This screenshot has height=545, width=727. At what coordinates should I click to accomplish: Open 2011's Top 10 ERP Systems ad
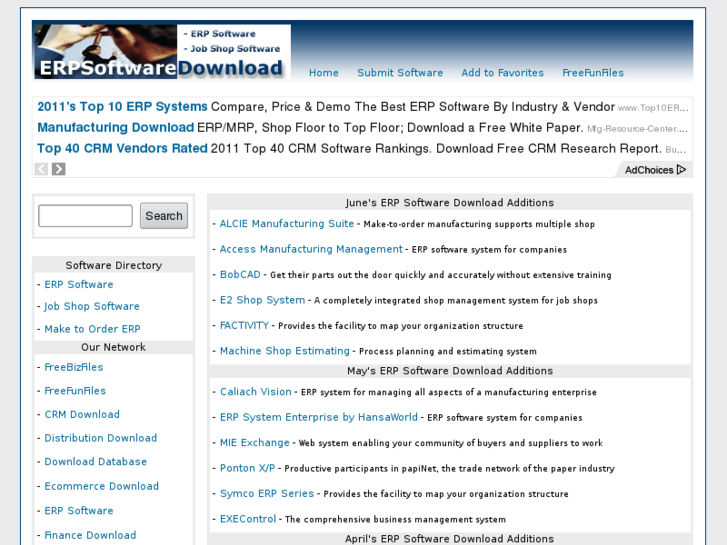pyautogui.click(x=122, y=107)
